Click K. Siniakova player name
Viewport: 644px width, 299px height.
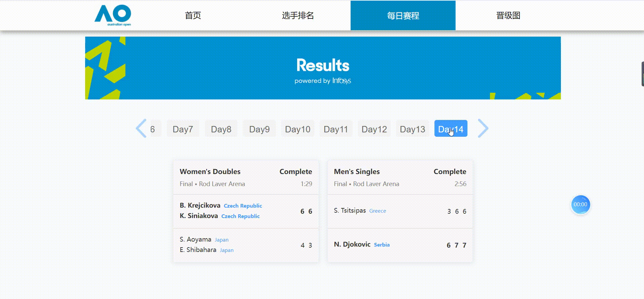(x=199, y=216)
